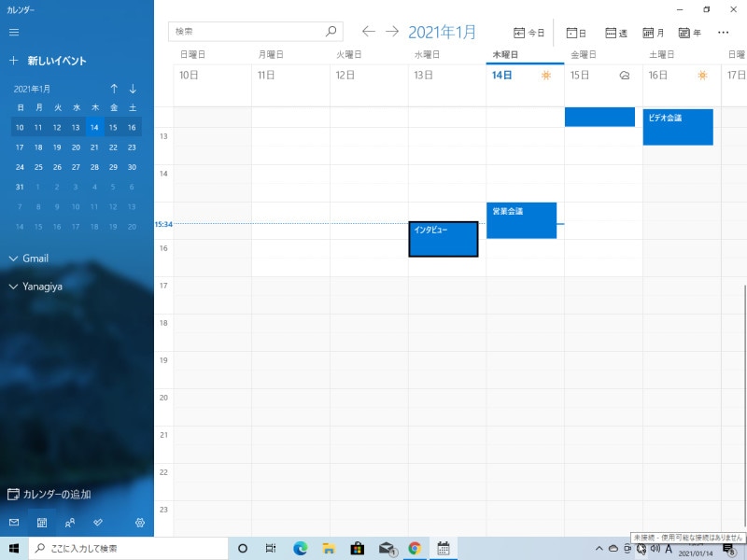This screenshot has height=560, width=747.
Task: Click カレンダーの追加 to add calendars
Action: (49, 495)
